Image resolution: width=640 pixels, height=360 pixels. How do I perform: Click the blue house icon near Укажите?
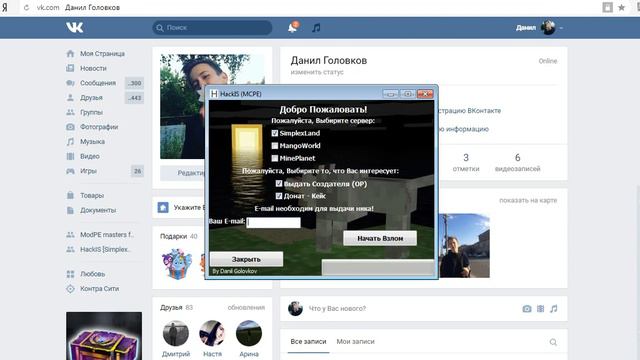(163, 207)
